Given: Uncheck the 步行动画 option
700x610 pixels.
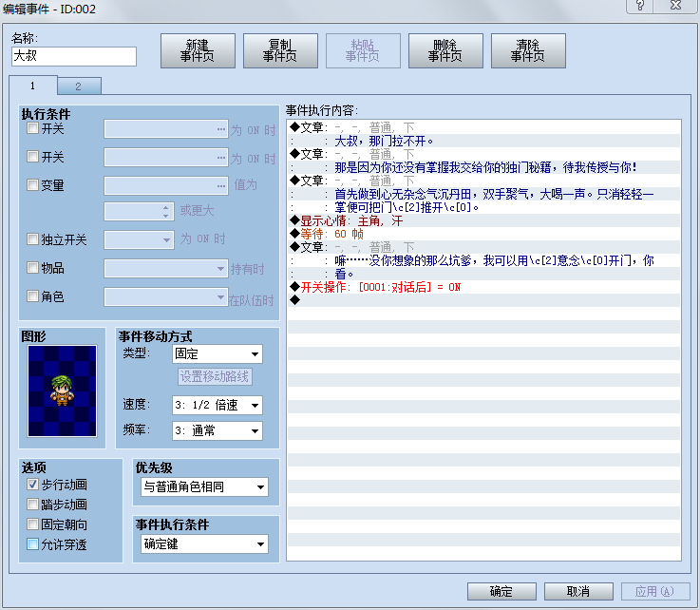Looking at the screenshot, I should point(32,485).
